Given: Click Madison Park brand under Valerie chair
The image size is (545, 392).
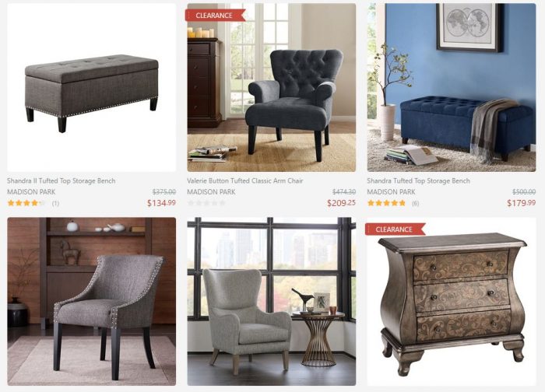Looking at the screenshot, I should pos(211,191).
